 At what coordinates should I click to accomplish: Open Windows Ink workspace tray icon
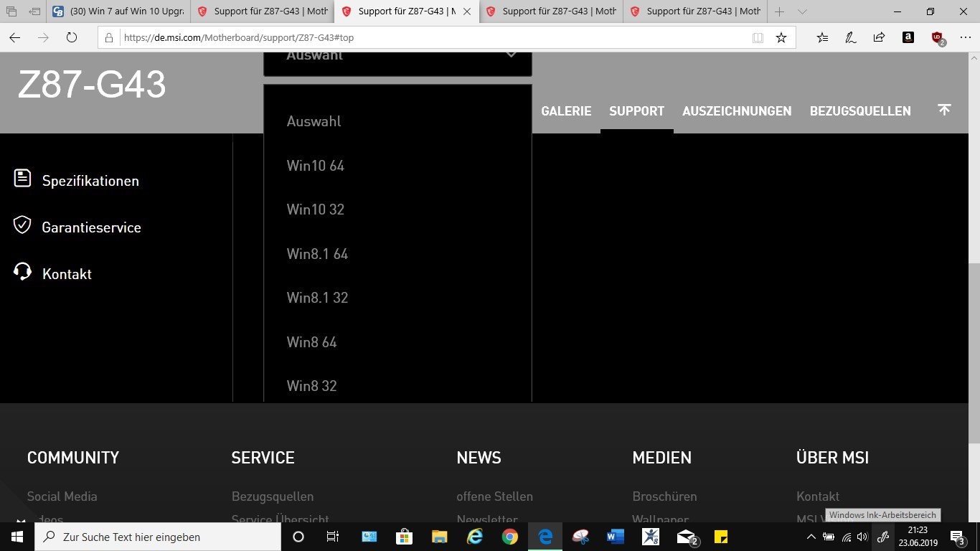pos(883,537)
